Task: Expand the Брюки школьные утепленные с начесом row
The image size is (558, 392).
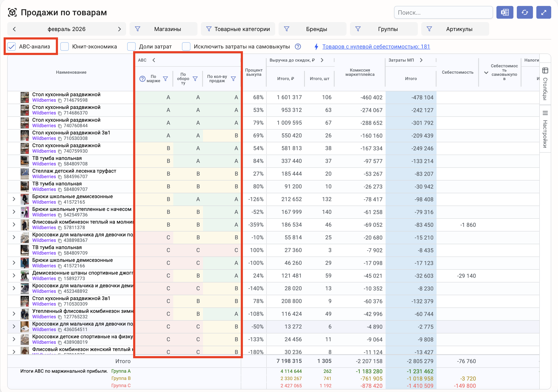Action: [x=14, y=212]
